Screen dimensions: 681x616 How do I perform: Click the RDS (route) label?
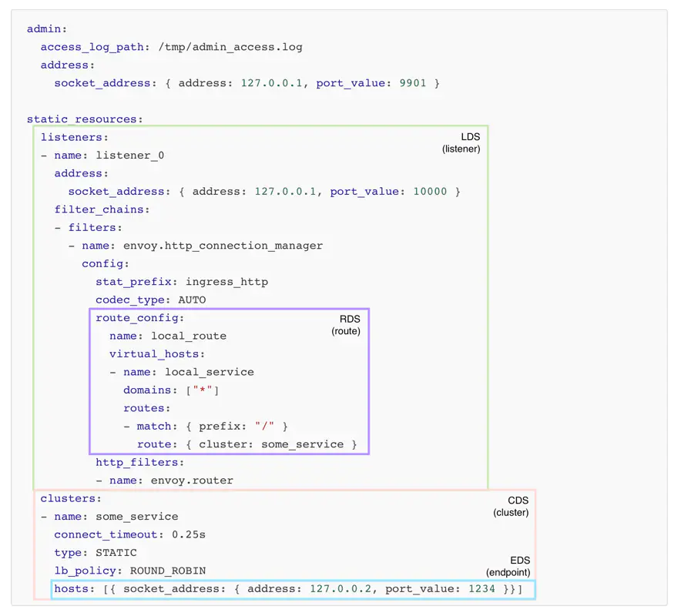[347, 324]
